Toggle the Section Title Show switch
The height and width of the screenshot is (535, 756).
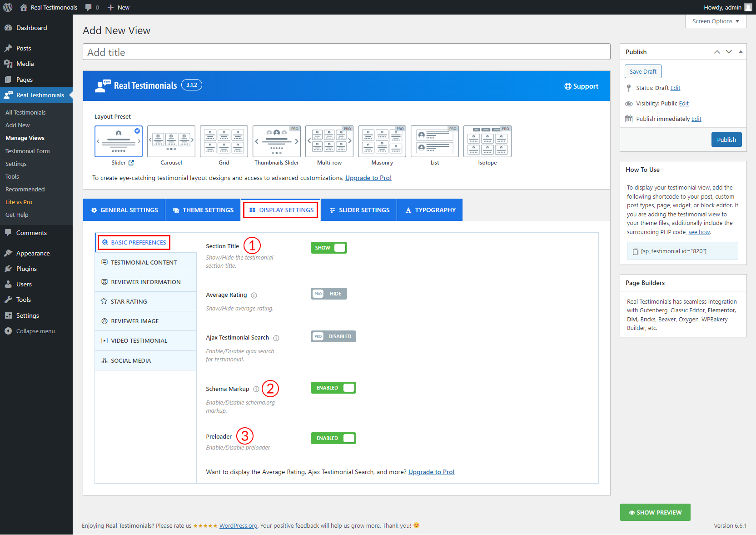(329, 248)
